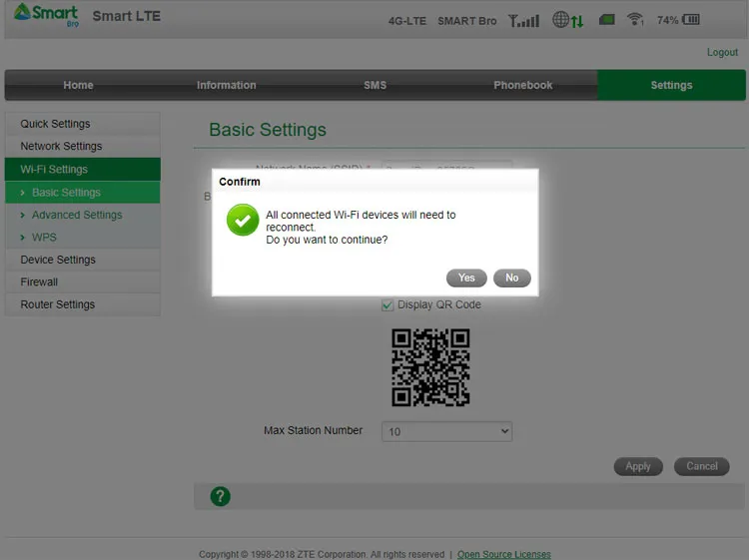The height and width of the screenshot is (560, 749).
Task: Click the 74% battery percentage text
Action: click(667, 20)
